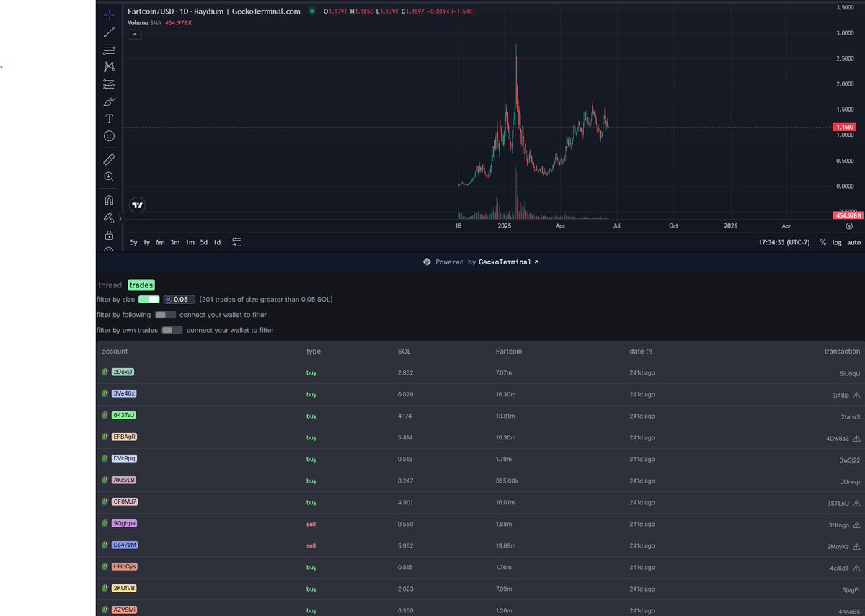Viewport: 865px width, 616px height.
Task: Switch to the trades tab
Action: (x=141, y=285)
